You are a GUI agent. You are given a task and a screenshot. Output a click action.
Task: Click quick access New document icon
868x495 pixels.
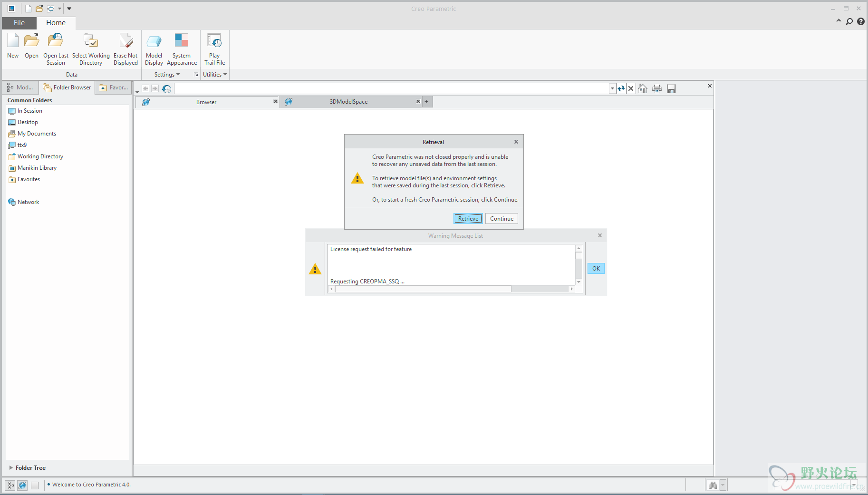tap(28, 9)
